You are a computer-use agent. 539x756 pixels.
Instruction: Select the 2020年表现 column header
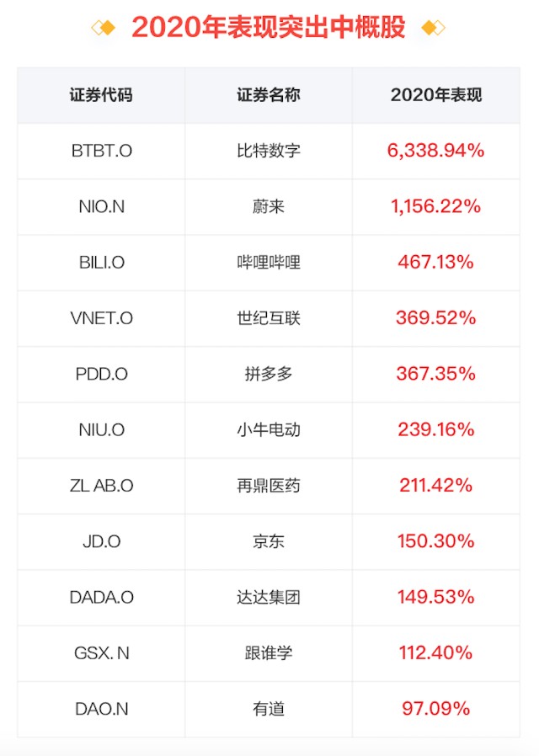pos(435,95)
